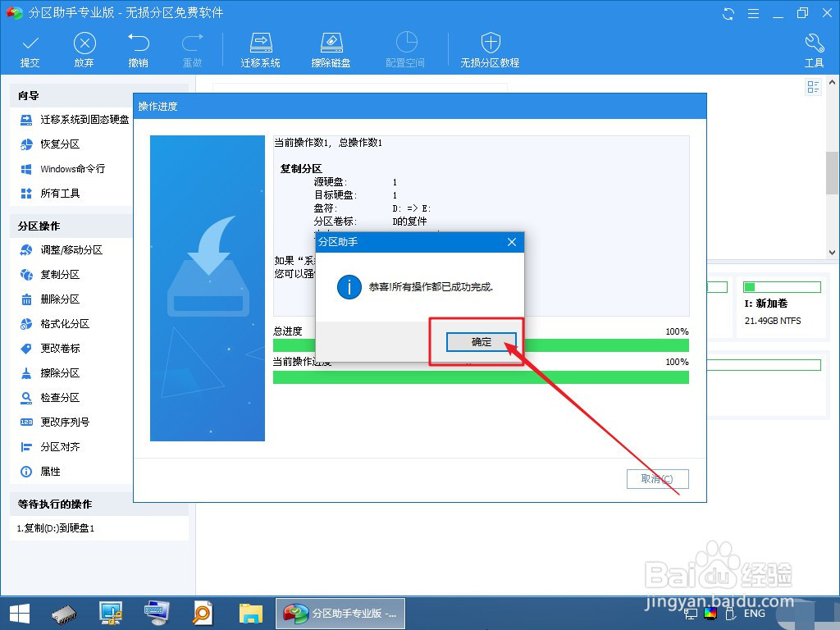Click the USB device tray icon
This screenshot has height=630, width=840.
[729, 614]
